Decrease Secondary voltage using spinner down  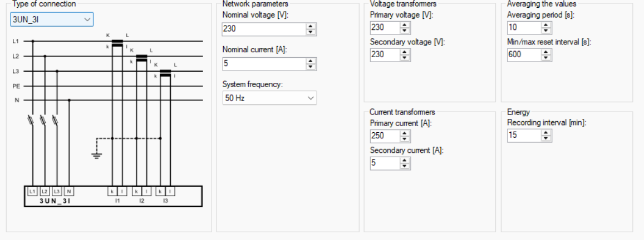[x=405, y=57]
